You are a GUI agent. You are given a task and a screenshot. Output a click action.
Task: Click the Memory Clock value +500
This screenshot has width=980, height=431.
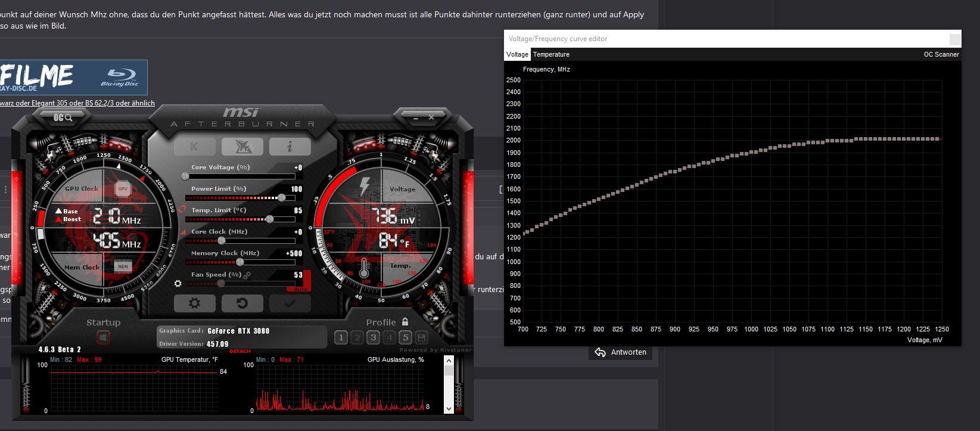tap(294, 253)
